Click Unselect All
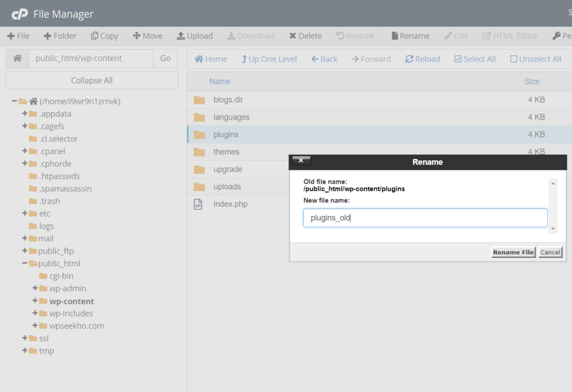Viewport: 572px width, 392px height. click(x=536, y=59)
